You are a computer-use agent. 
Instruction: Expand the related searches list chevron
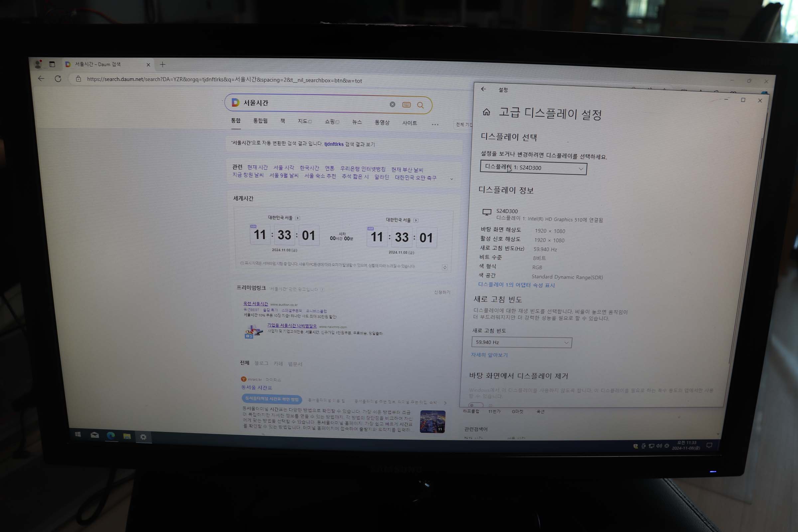(452, 179)
